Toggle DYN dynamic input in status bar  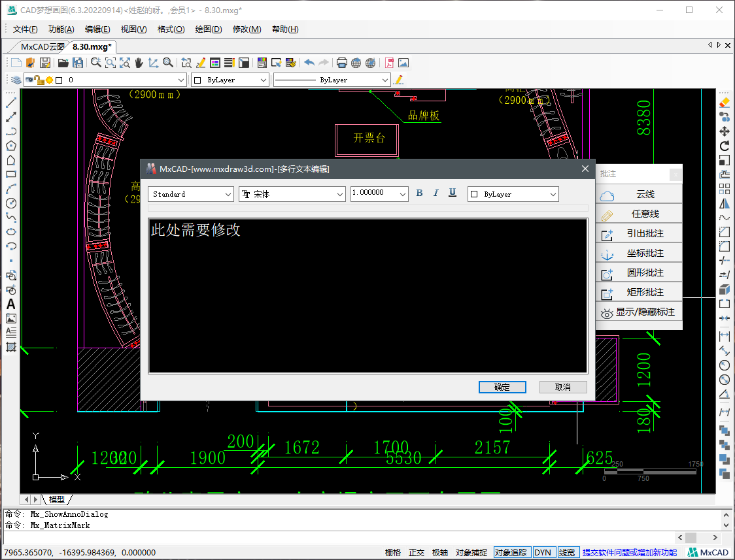click(x=545, y=553)
